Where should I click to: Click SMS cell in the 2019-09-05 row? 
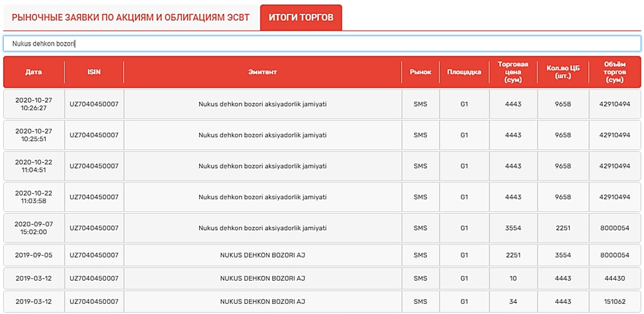tap(421, 255)
